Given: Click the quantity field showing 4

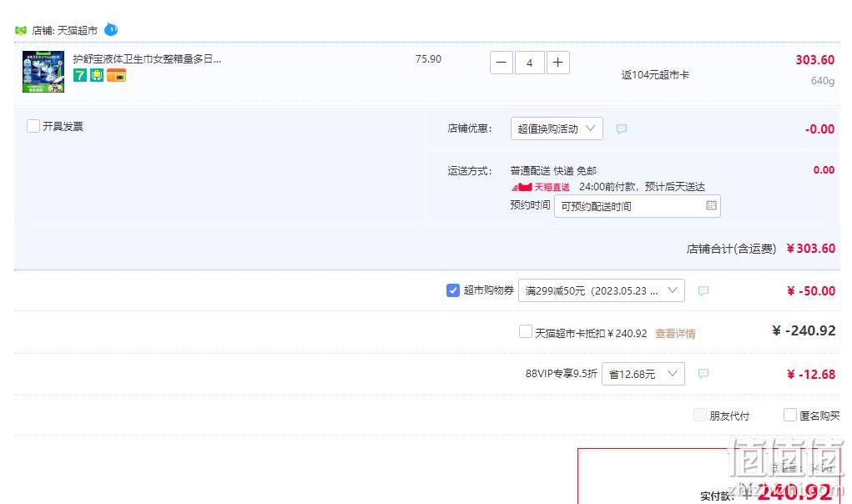Looking at the screenshot, I should pos(529,63).
